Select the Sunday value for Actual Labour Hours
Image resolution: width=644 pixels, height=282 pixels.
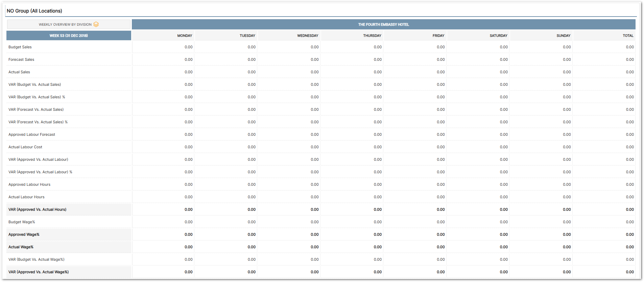pos(567,197)
